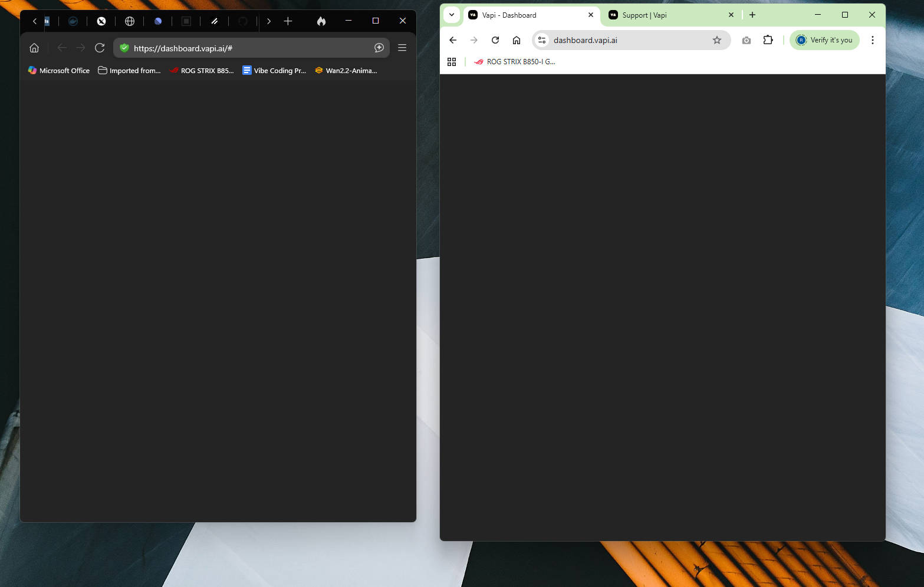The height and width of the screenshot is (587, 924).
Task: Open the Vibe Coding Pr... bookmark
Action: pos(274,70)
